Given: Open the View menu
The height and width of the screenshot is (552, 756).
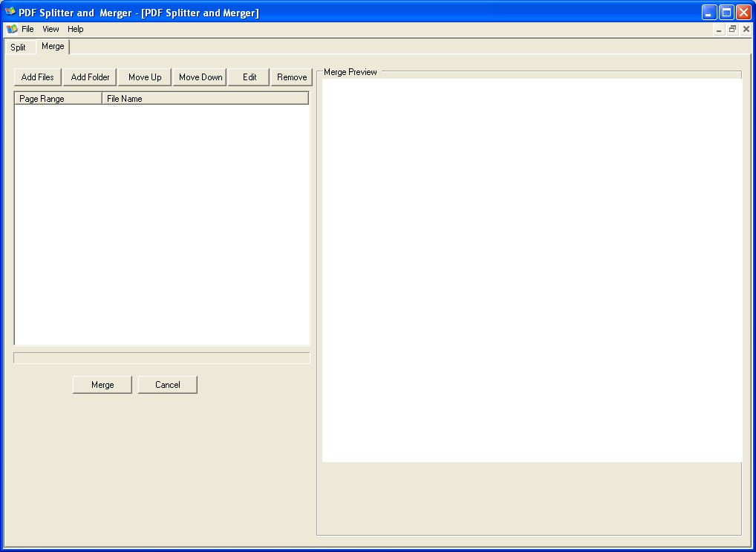Looking at the screenshot, I should pos(50,29).
